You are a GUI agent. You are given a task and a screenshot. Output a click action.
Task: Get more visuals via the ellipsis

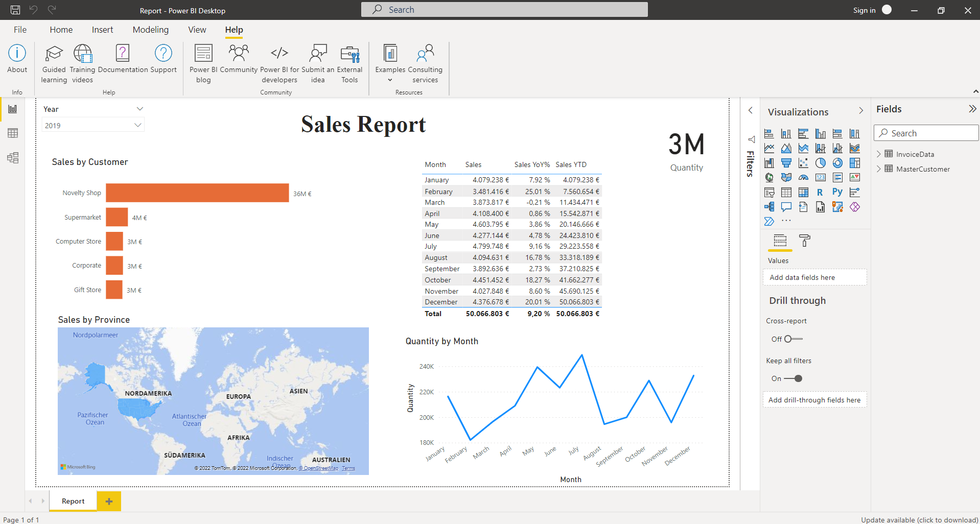tap(786, 221)
